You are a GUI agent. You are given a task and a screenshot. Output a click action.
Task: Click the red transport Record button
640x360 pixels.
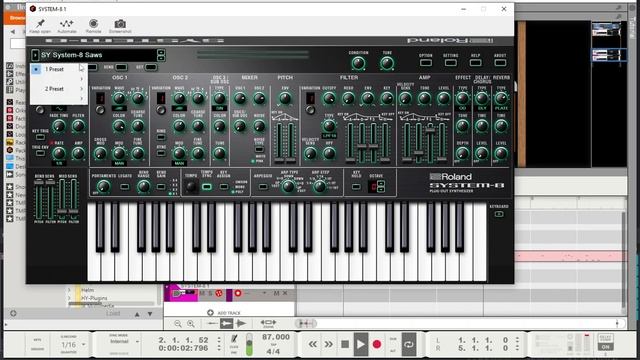[x=377, y=344]
